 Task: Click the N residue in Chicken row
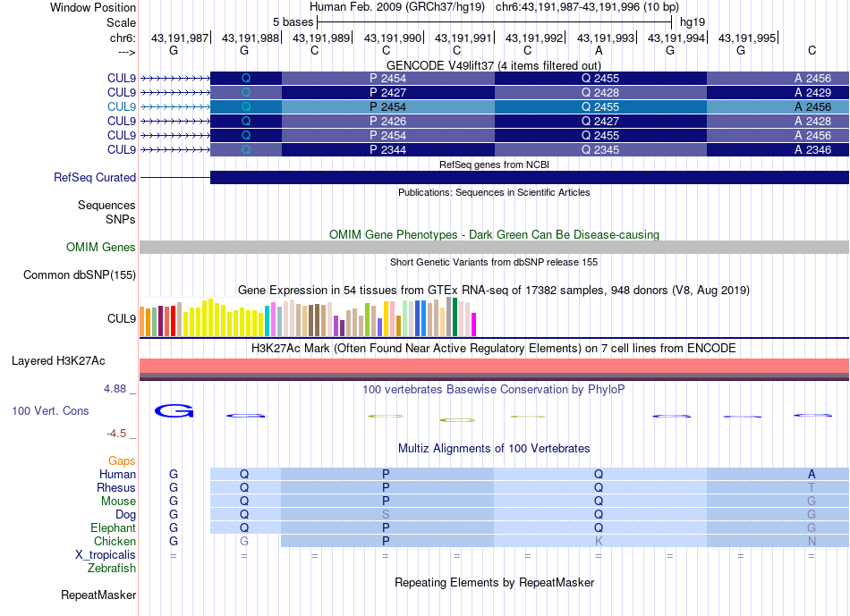pyautogui.click(x=812, y=541)
